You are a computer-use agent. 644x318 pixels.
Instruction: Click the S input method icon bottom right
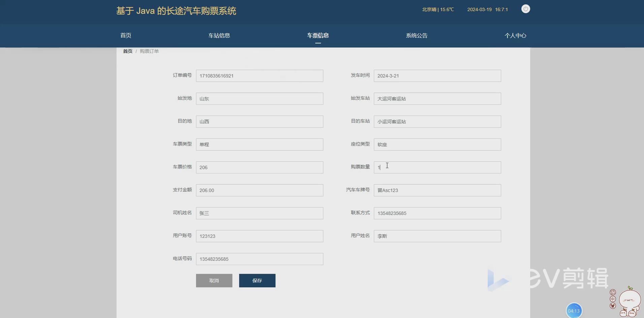coord(613,292)
